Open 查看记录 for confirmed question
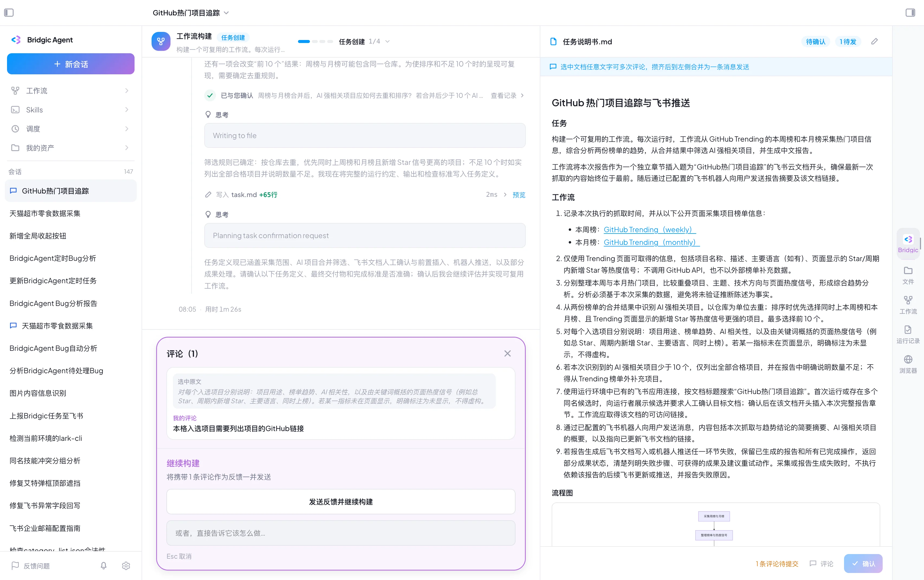The width and height of the screenshot is (924, 580). click(507, 95)
